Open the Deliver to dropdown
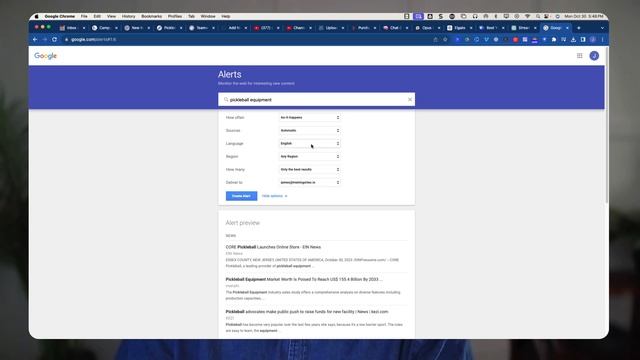 pos(310,182)
